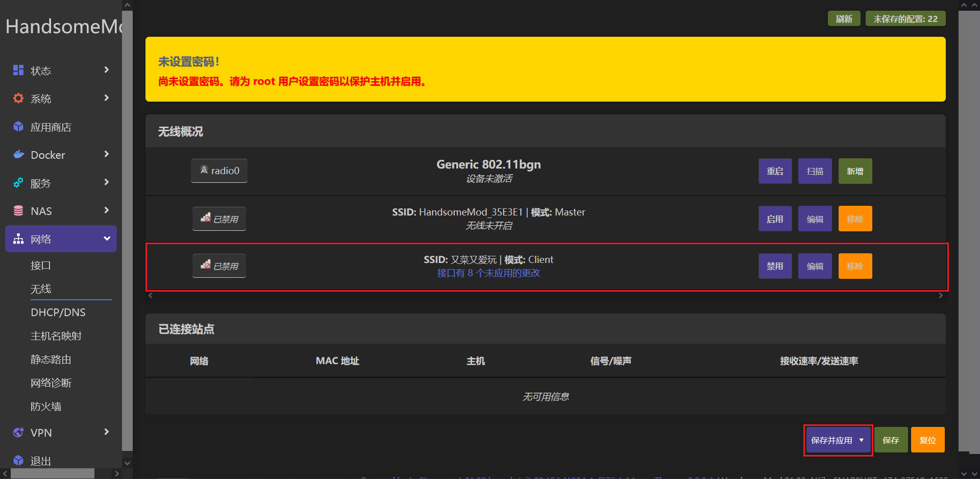980x479 pixels.
Task: Enable the HandsomeMod_35E3E1 wireless network
Action: click(x=774, y=219)
